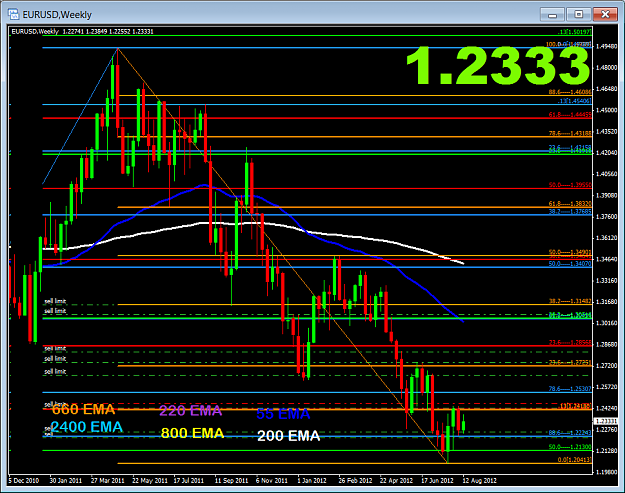Select the 200 EMA label
625x493 pixels.
coord(289,436)
